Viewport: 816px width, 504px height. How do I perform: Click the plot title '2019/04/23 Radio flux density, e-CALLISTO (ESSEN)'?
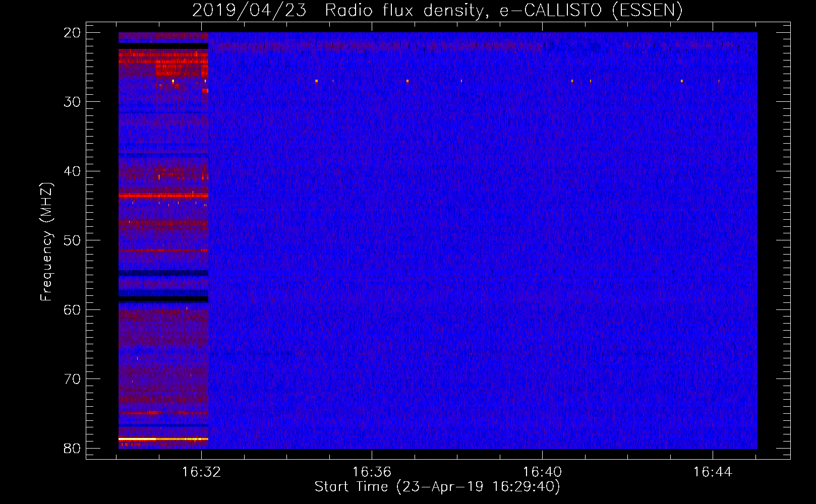437,10
